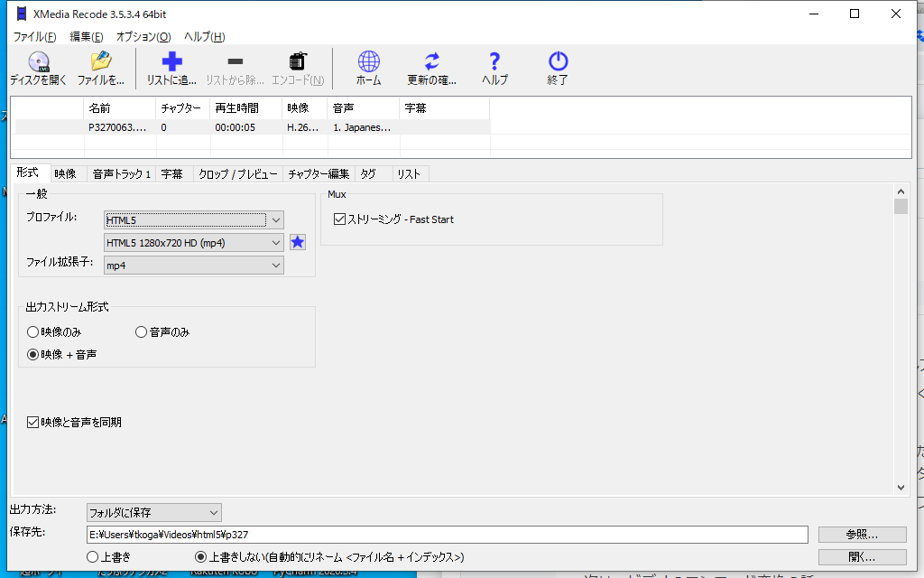Switch to チャプター編集 tab
This screenshot has height=578, width=924.
coord(319,174)
